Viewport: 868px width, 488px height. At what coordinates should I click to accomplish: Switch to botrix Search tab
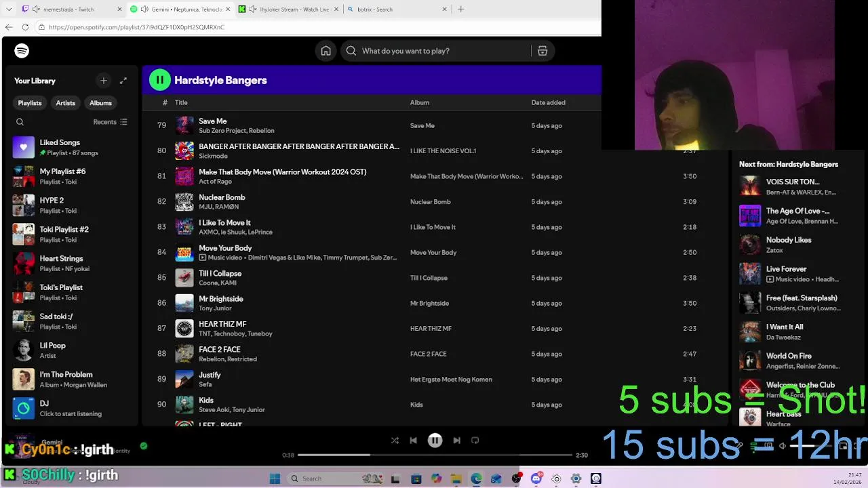[x=397, y=9]
